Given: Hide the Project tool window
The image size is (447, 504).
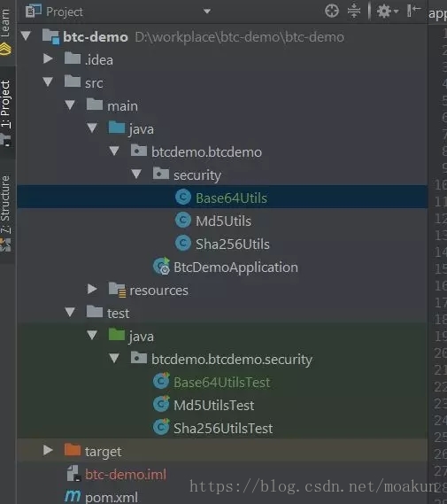Looking at the screenshot, I should pos(413,11).
